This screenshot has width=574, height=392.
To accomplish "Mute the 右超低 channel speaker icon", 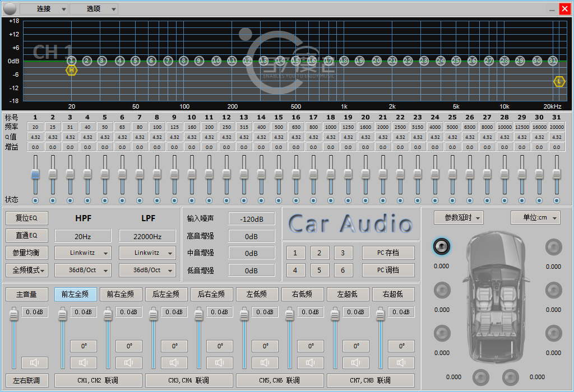I will pyautogui.click(x=401, y=362).
